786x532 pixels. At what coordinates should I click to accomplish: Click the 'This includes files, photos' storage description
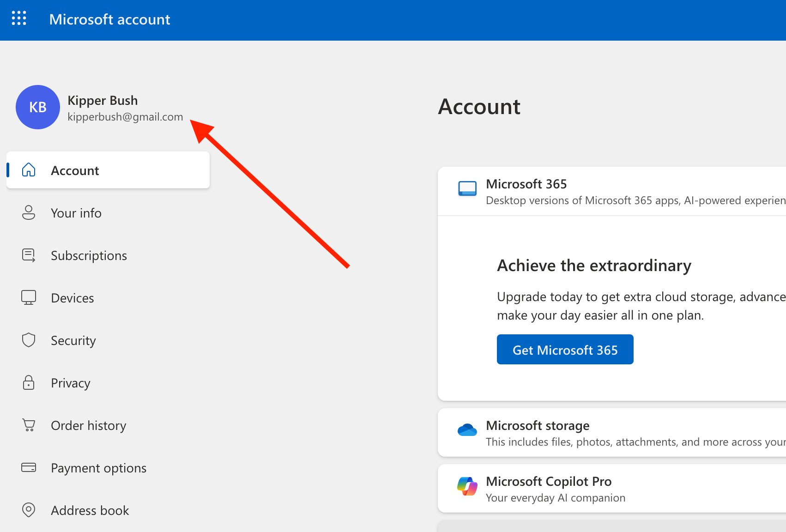coord(636,442)
